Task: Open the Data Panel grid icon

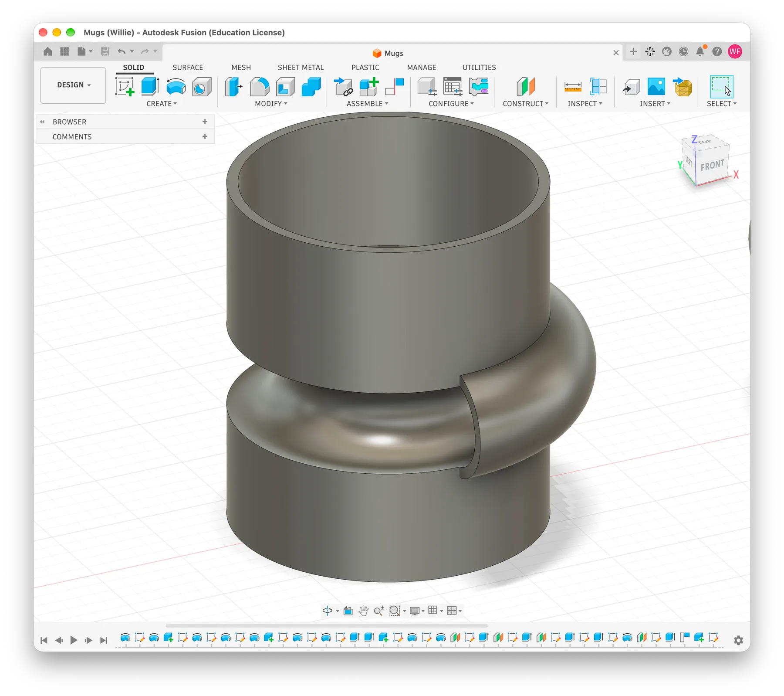Action: tap(64, 51)
